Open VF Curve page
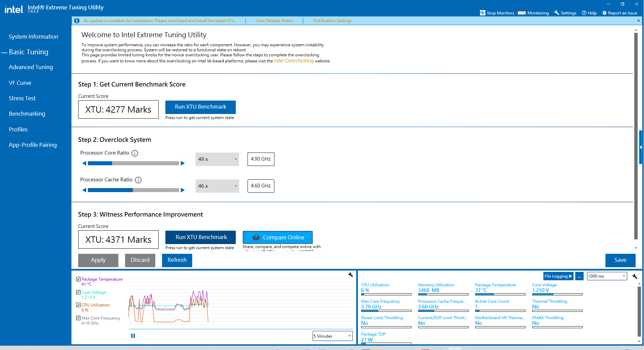Screen dimensions: 644x350 [x=20, y=83]
